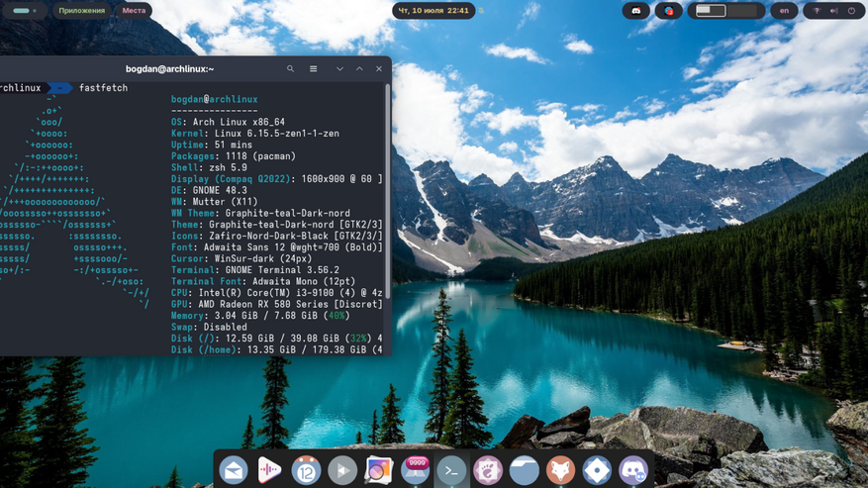Click the date and time clock button
This screenshot has width=868, height=488.
[434, 11]
